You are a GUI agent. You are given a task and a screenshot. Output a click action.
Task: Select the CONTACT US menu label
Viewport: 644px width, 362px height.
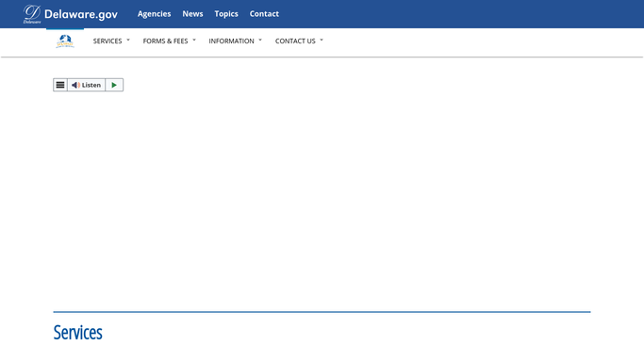(x=295, y=41)
